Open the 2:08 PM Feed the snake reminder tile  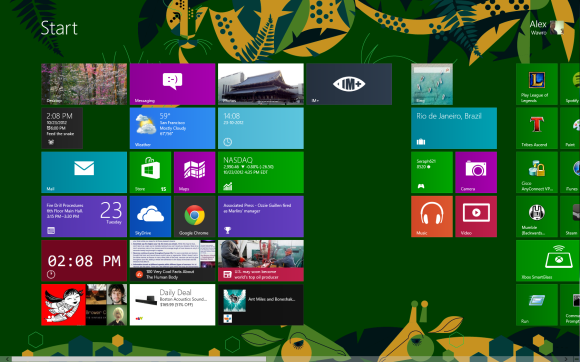[62, 128]
